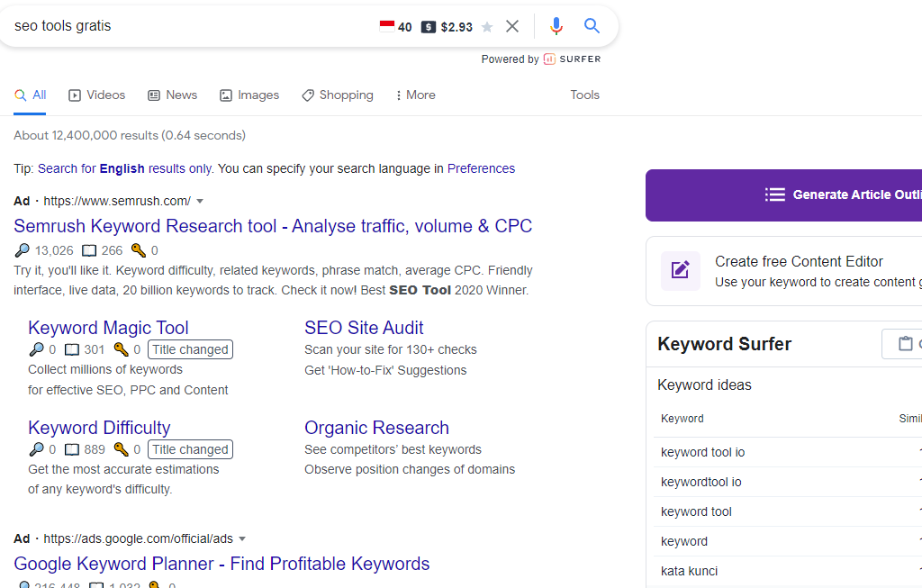Click the Content Editor pencil icon

[680, 271]
